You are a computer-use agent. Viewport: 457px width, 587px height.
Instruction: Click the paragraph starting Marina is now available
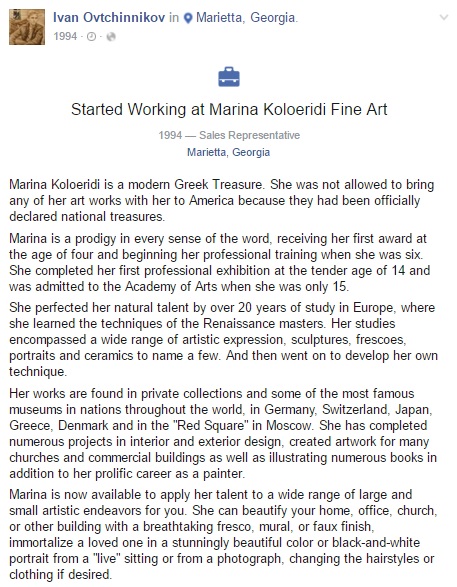coord(223,534)
